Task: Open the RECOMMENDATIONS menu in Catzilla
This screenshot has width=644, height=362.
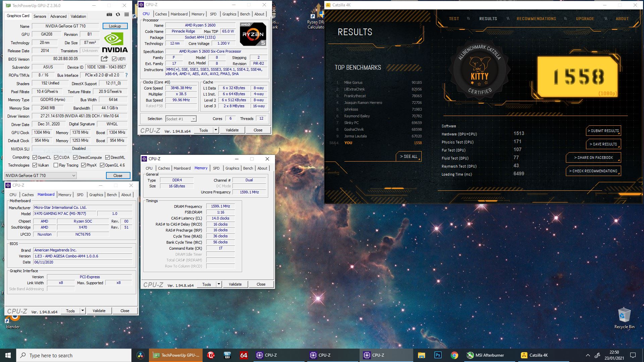Action: pyautogui.click(x=536, y=19)
